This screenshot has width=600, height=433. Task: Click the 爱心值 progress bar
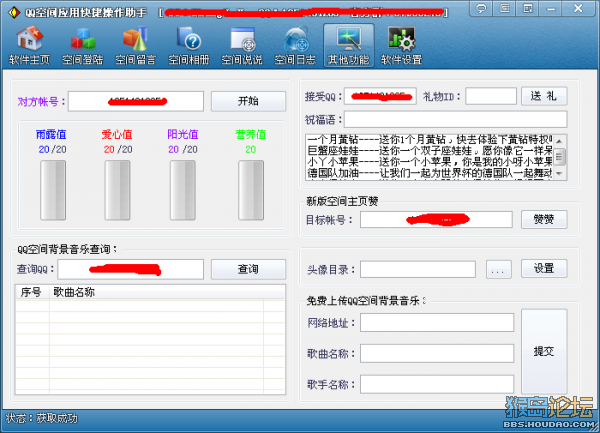[x=117, y=190]
